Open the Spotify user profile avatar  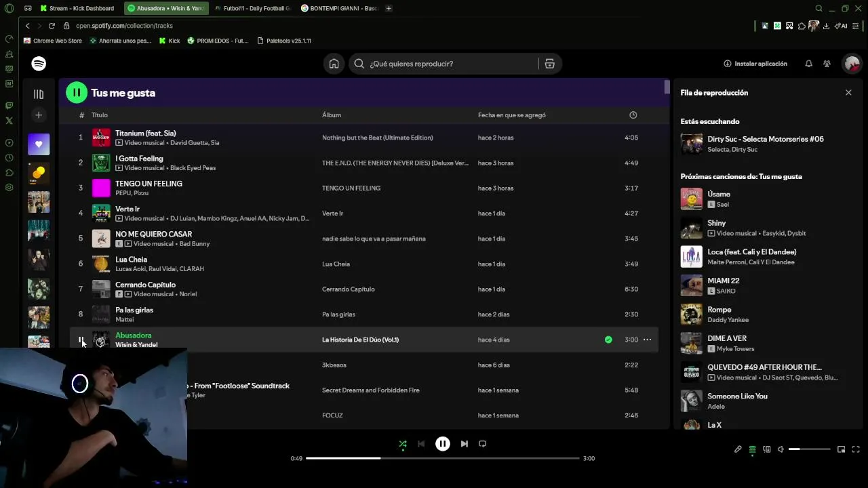(852, 64)
